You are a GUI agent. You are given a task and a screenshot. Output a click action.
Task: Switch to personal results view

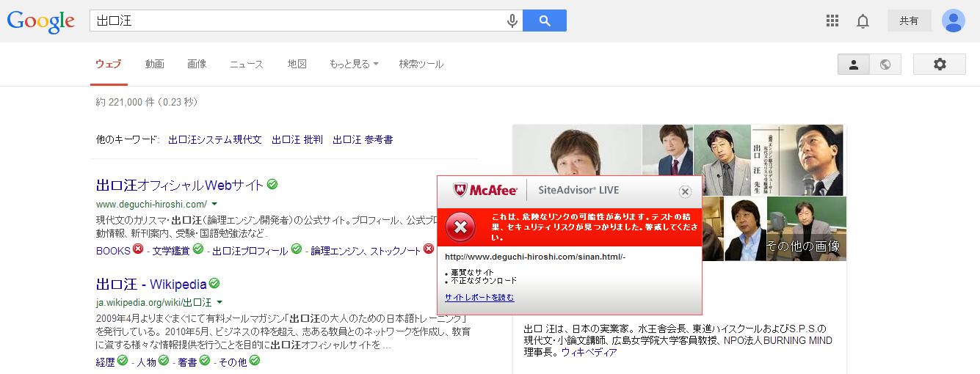coord(854,65)
